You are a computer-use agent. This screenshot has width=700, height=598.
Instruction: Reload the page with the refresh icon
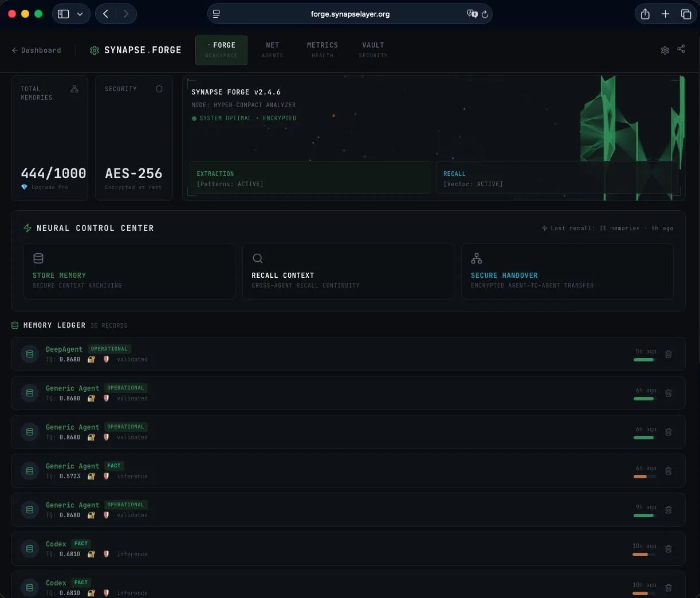click(x=485, y=14)
